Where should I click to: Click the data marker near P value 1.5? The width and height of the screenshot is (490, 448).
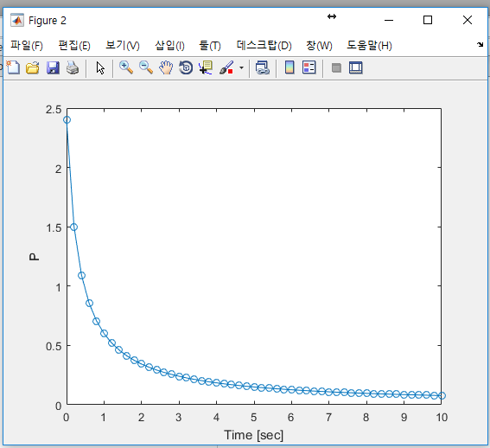pos(73,227)
